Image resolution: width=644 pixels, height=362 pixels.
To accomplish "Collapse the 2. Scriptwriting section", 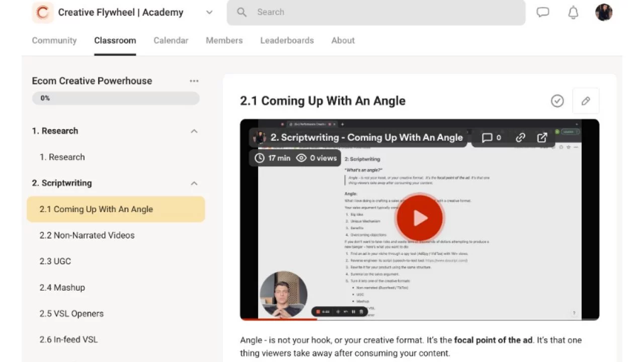I will 194,184.
